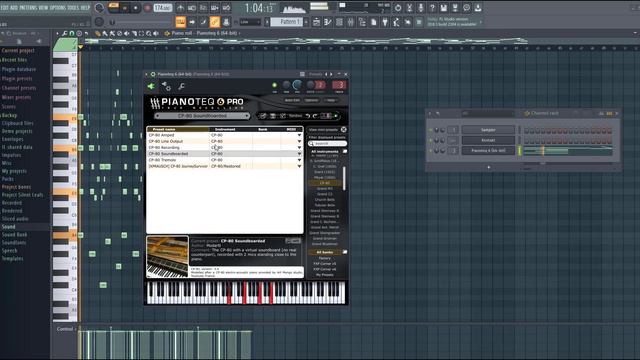The image size is (640, 360).
Task: Toggle the highlighted link icon in the toolbar
Action: pos(214,22)
